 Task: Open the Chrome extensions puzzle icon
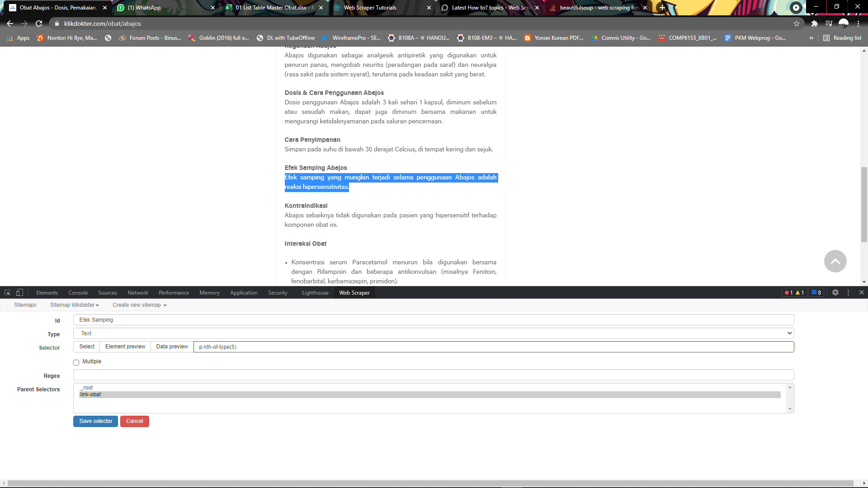click(815, 23)
